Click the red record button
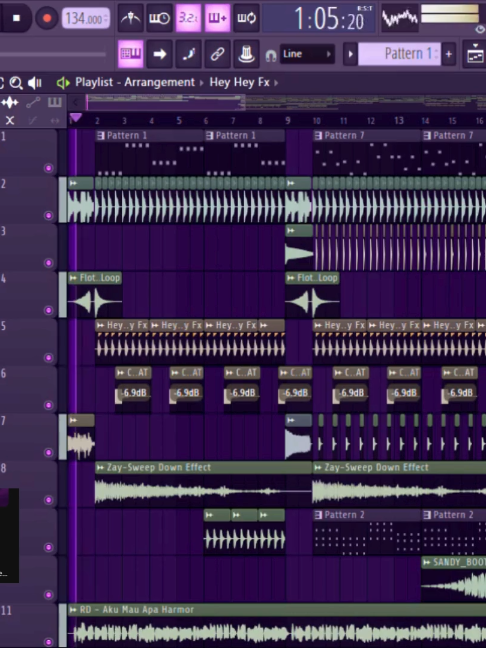The height and width of the screenshot is (648, 486). 47,18
